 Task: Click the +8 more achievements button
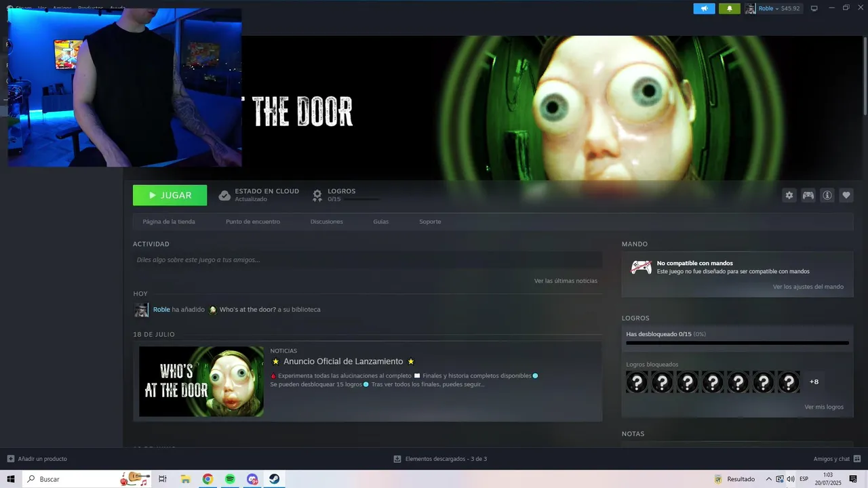814,382
